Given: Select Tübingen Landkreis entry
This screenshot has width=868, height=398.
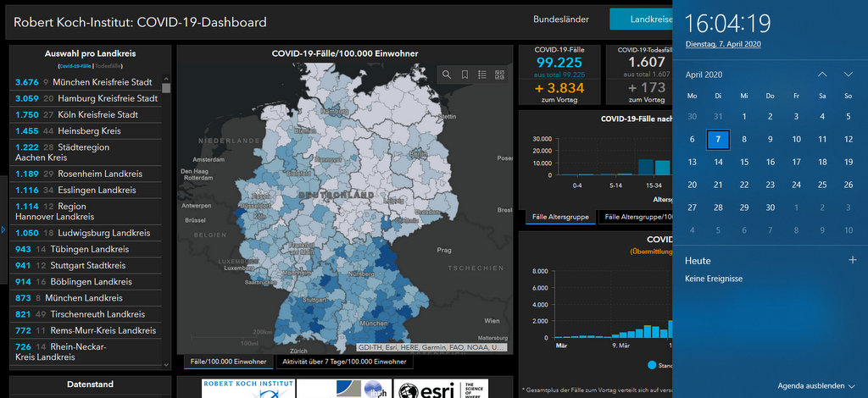Looking at the screenshot, I should [x=86, y=249].
